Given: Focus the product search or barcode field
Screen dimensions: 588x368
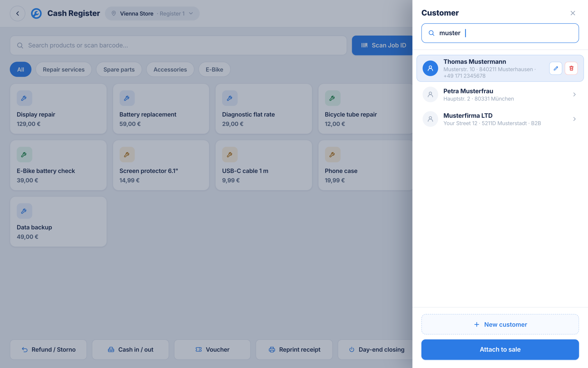Looking at the screenshot, I should 178,46.
